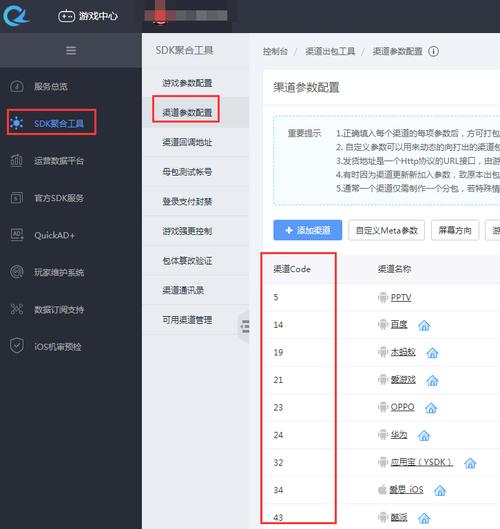Open 官方SDK服务 in the sidebar
The height and width of the screenshot is (529, 500).
point(59,198)
